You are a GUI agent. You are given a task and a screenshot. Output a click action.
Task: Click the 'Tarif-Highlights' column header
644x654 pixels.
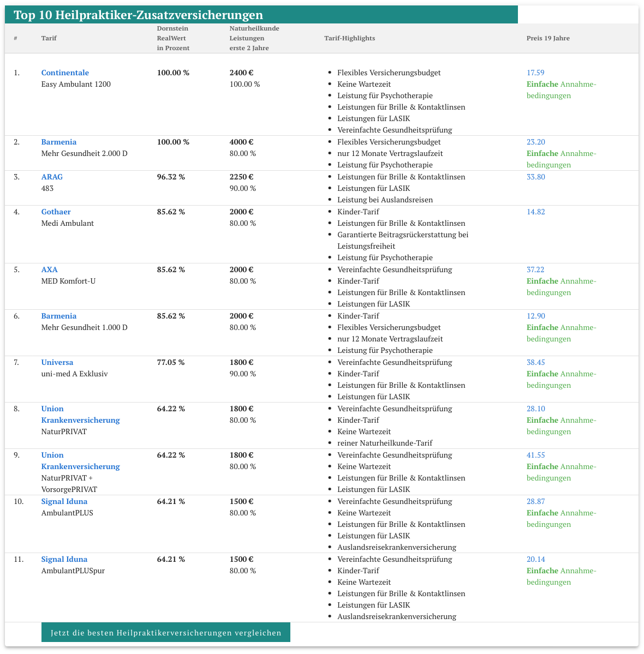(x=349, y=38)
